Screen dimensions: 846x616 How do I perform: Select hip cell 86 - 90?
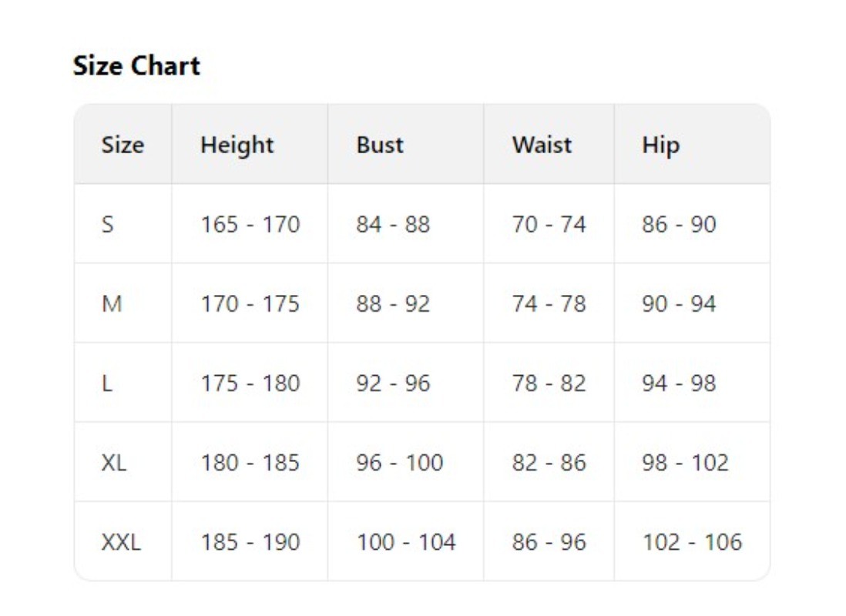pyautogui.click(x=679, y=224)
